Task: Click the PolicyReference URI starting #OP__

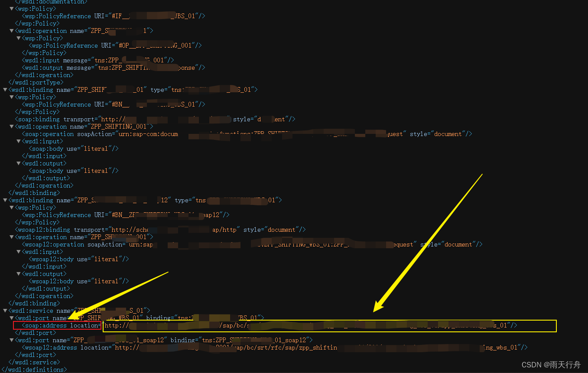Action: [x=115, y=45]
